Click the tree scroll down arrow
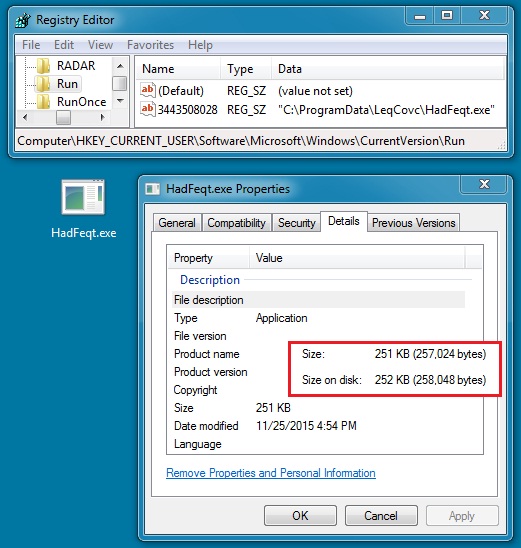521x548 pixels. [x=120, y=101]
